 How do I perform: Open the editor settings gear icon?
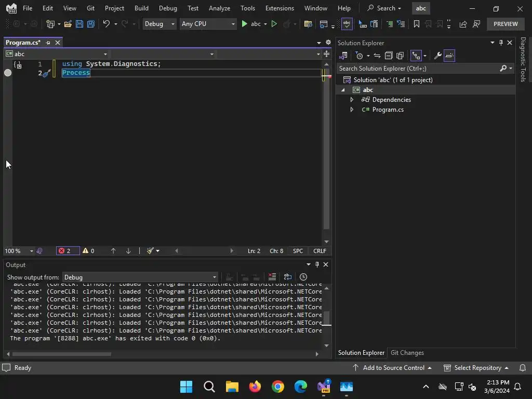[x=328, y=43]
